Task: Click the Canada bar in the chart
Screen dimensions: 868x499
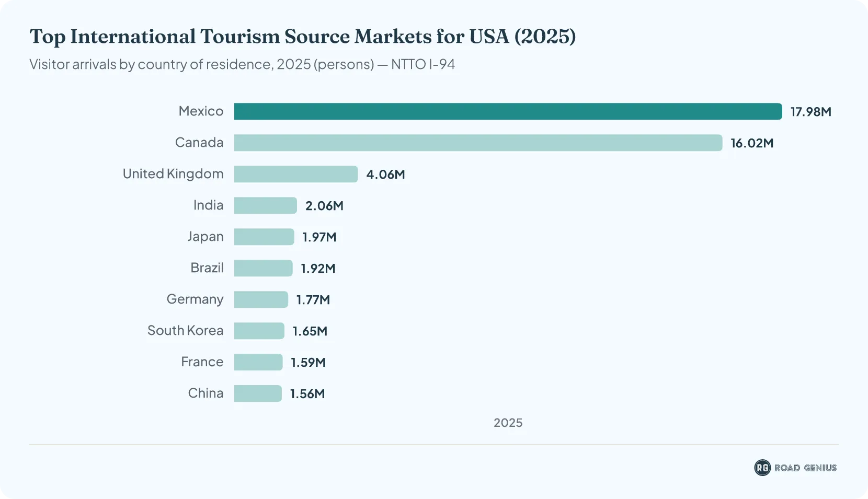Action: click(478, 143)
